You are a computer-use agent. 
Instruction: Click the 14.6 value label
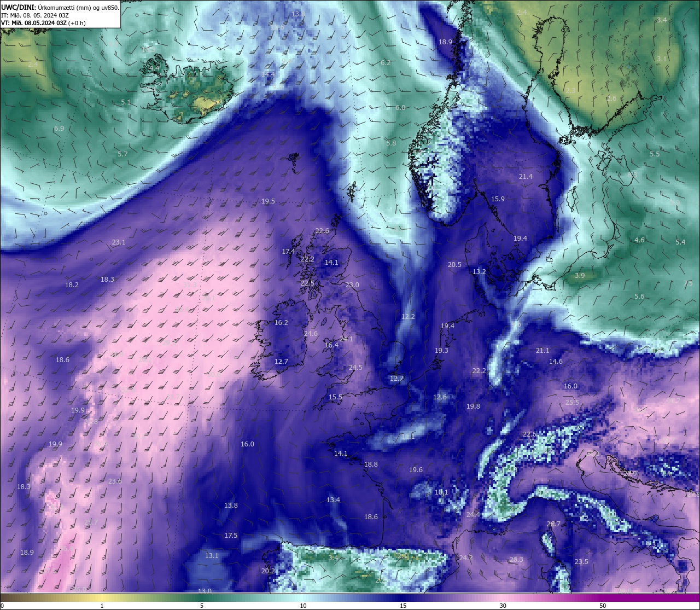[556, 362]
